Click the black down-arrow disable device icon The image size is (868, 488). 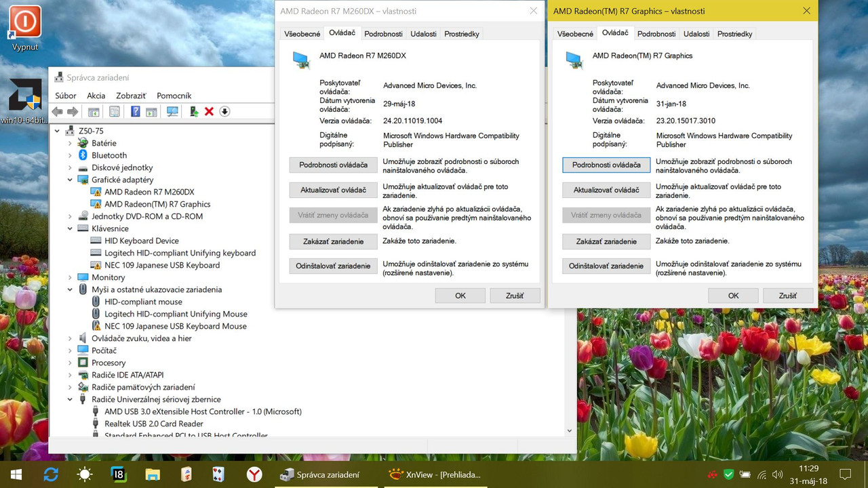pos(225,112)
